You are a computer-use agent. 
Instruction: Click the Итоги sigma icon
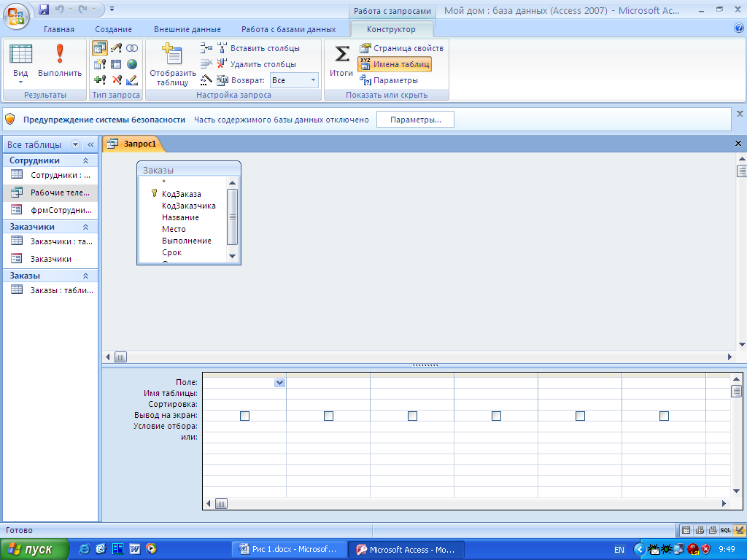341,54
